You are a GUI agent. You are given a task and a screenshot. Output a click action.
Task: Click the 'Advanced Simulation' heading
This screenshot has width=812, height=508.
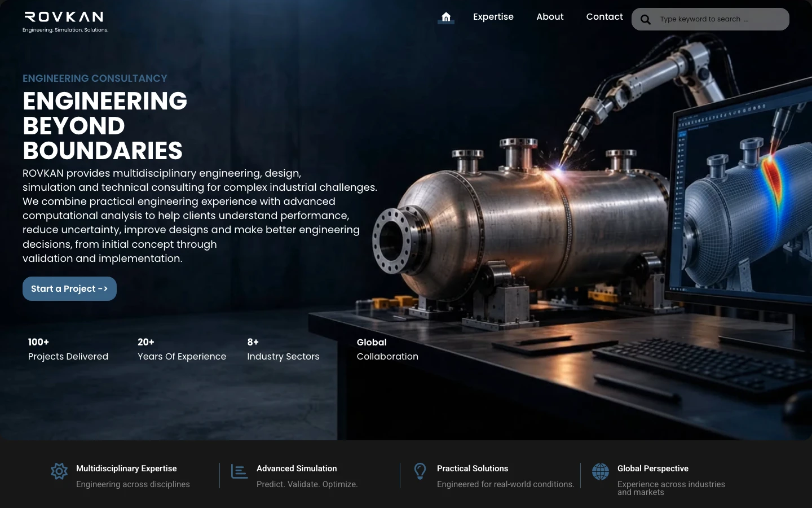point(297,468)
